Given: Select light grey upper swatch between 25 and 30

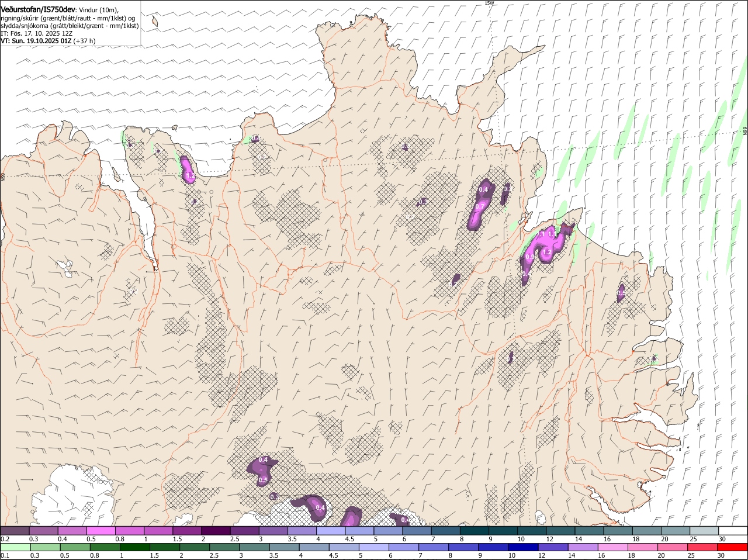Looking at the screenshot, I should point(704,530).
